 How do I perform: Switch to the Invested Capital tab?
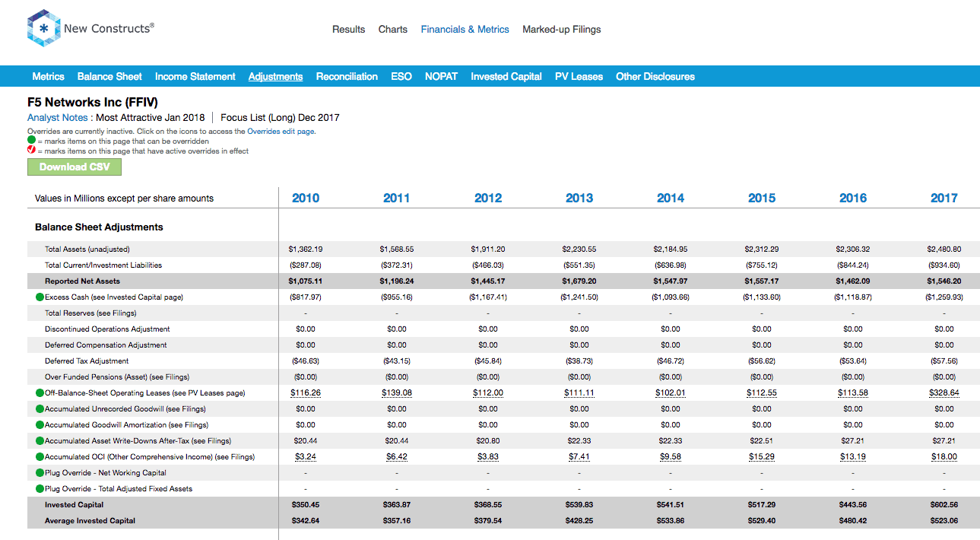506,77
